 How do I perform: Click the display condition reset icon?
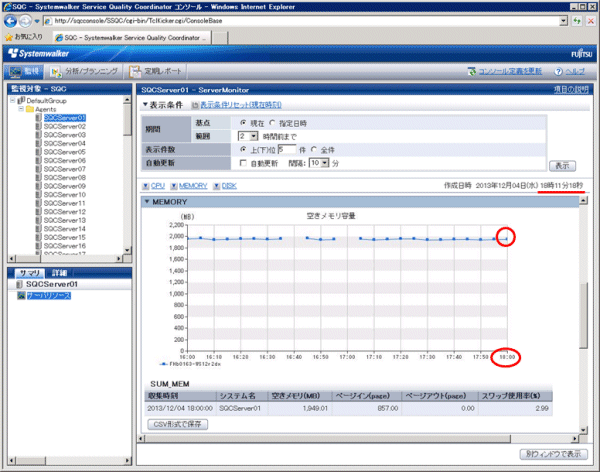(x=195, y=105)
